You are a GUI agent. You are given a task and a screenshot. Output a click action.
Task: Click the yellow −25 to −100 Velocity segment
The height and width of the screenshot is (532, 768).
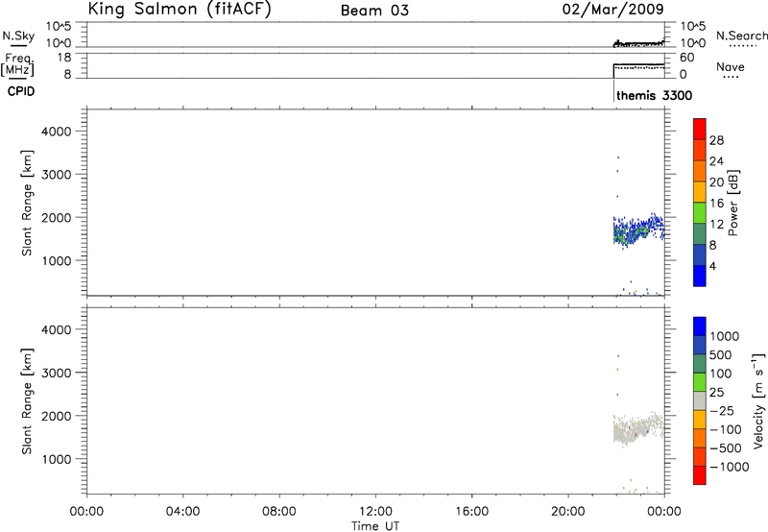click(700, 420)
